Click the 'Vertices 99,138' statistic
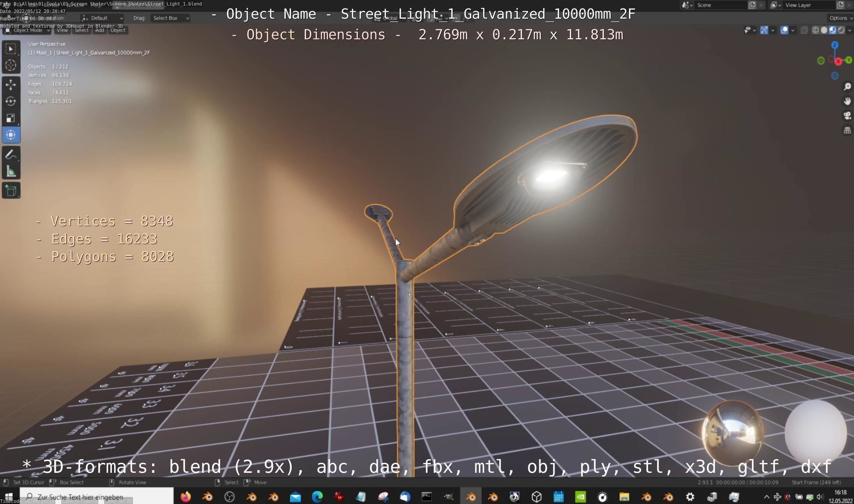This screenshot has height=504, width=854. (x=48, y=75)
